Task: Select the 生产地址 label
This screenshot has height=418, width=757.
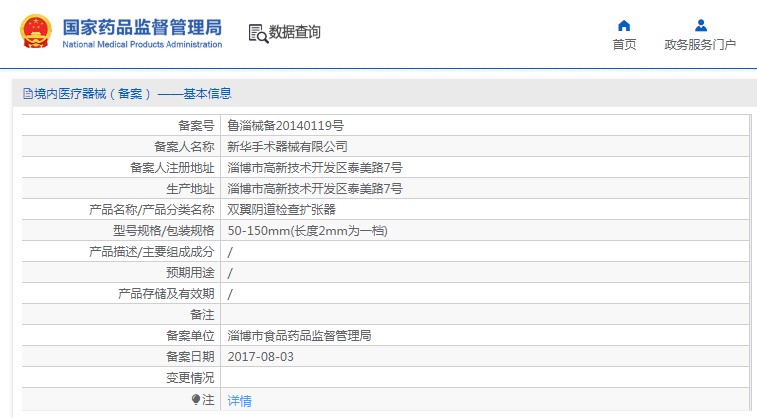Action: (x=190, y=189)
